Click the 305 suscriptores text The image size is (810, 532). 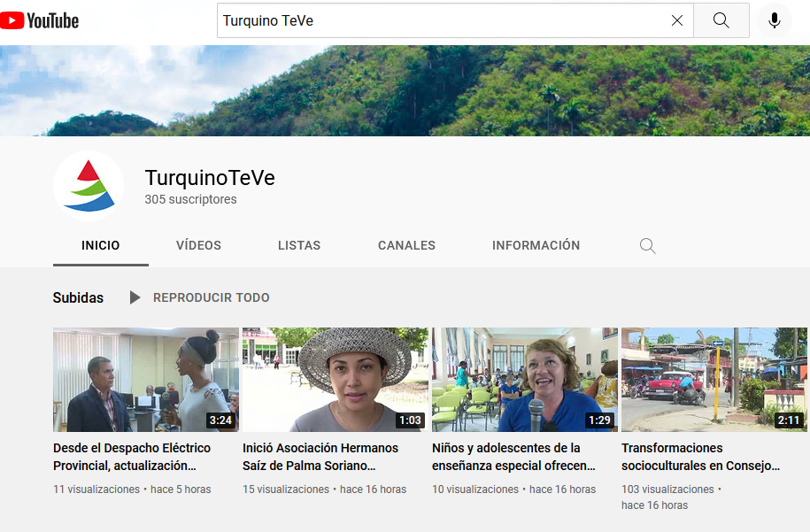(190, 199)
